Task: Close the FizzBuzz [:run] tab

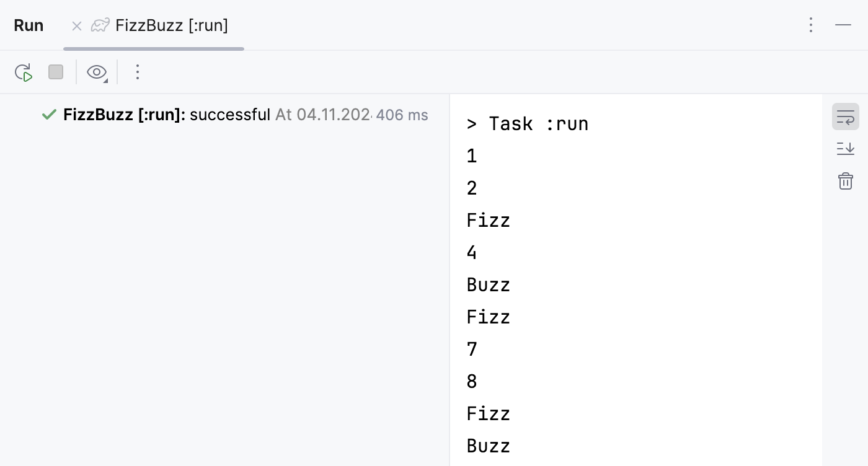Action: [77, 25]
